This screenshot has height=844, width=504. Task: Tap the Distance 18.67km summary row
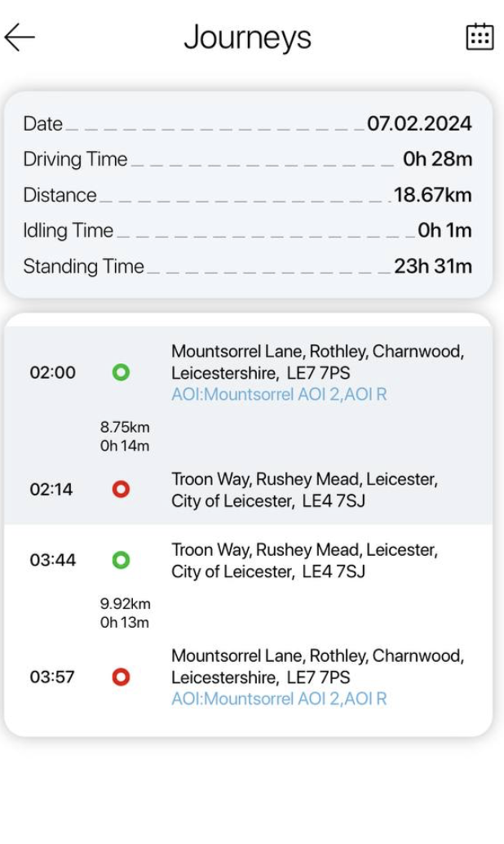click(247, 195)
